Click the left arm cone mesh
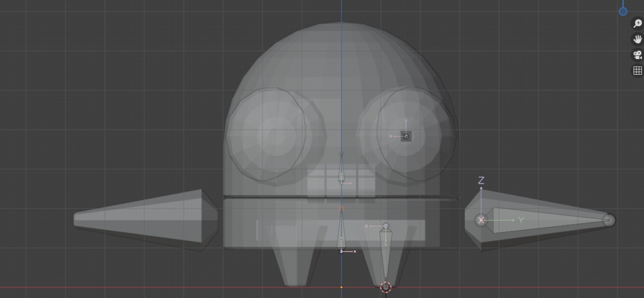 point(146,219)
